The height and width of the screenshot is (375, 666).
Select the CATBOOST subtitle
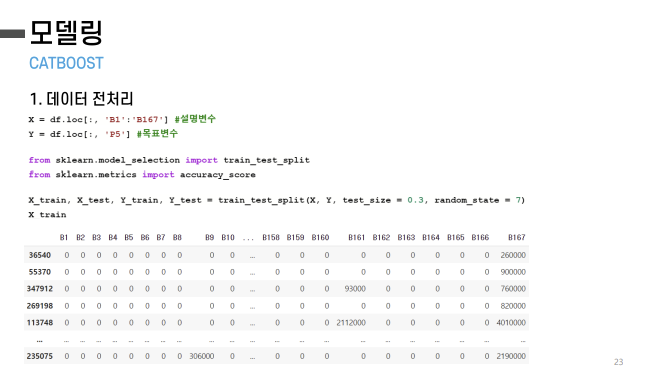(66, 63)
